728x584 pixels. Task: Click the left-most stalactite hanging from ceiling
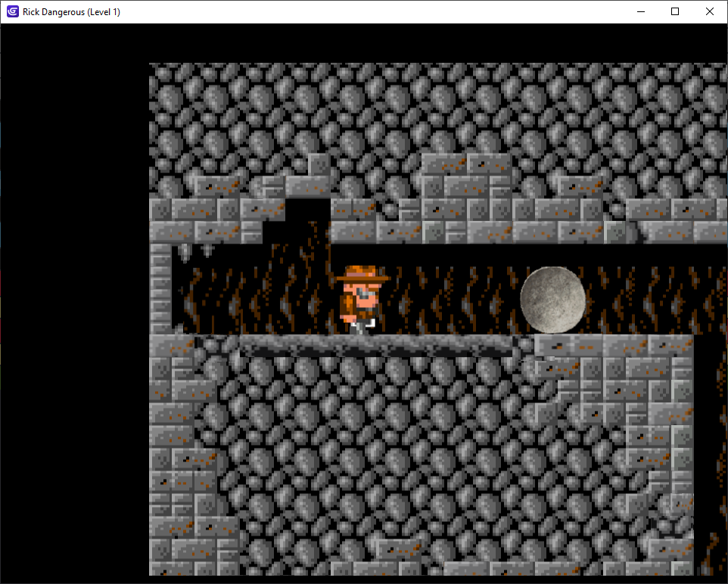click(185, 253)
